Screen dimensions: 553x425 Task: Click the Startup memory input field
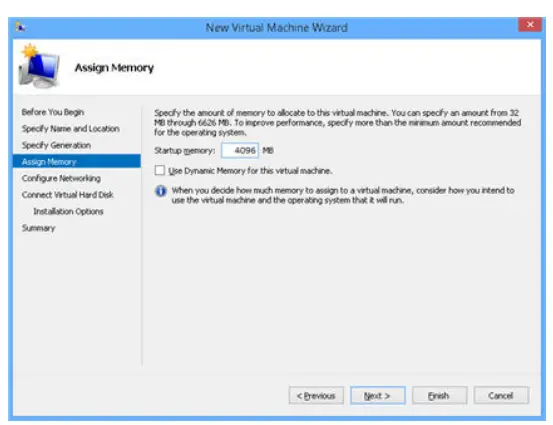pos(240,151)
